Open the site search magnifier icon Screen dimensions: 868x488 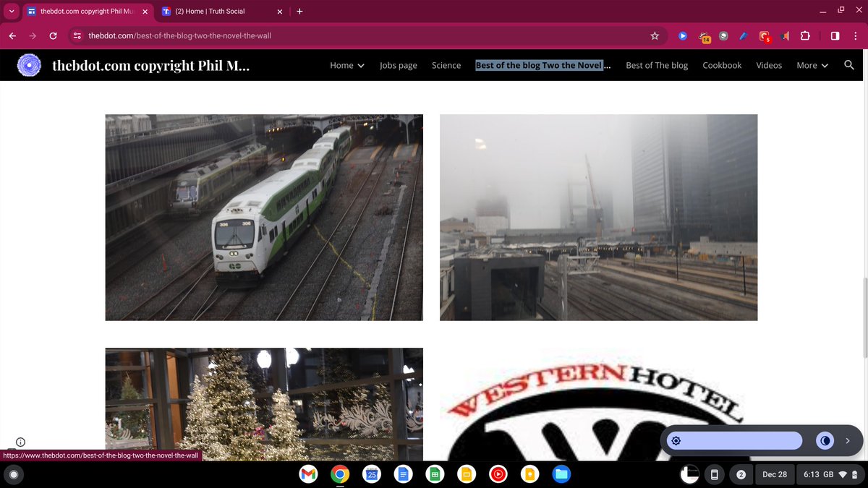pyautogui.click(x=849, y=65)
